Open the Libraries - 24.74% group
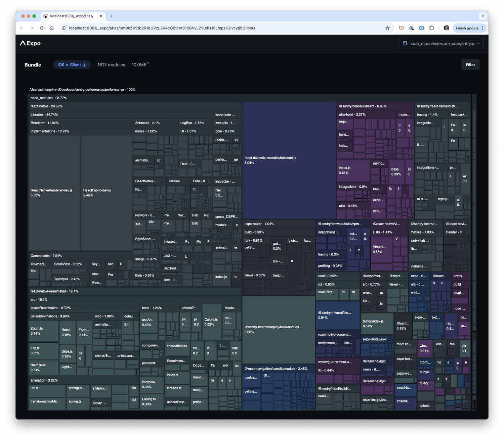 click(121, 115)
